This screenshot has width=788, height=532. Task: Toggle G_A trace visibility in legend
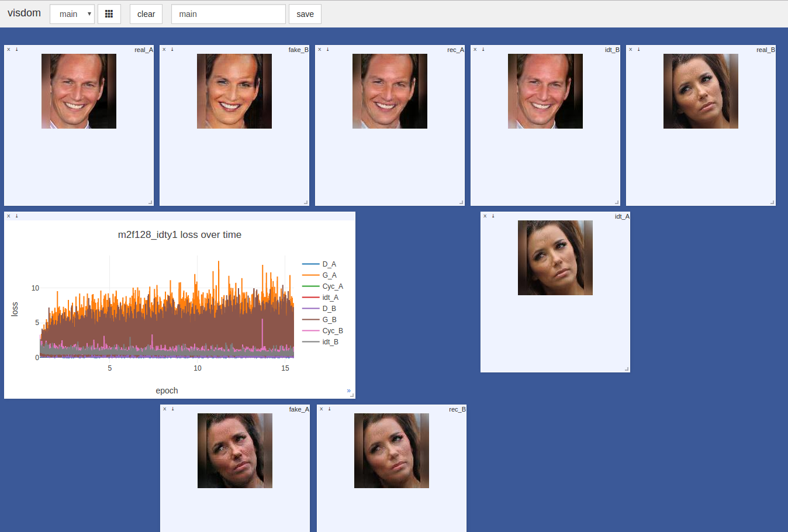coord(329,275)
